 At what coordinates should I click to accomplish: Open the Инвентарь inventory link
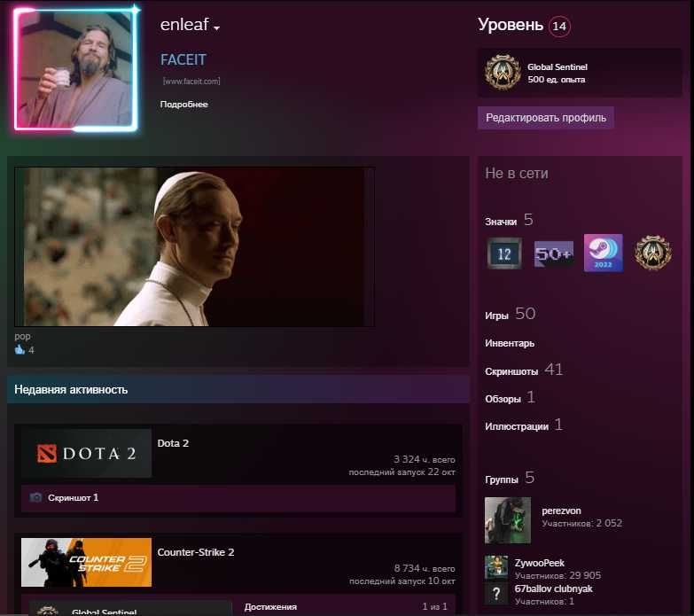pos(510,343)
